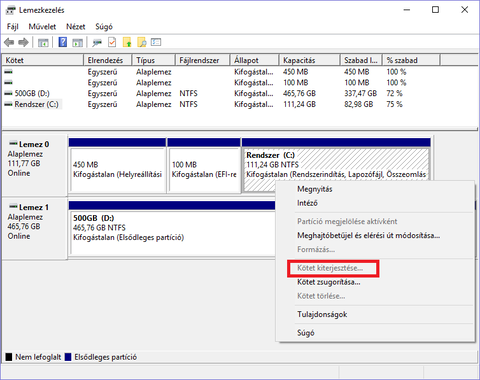The width and height of the screenshot is (480, 380).
Task: Click the checkmark properties toolbar icon
Action: pyautogui.click(x=112, y=42)
